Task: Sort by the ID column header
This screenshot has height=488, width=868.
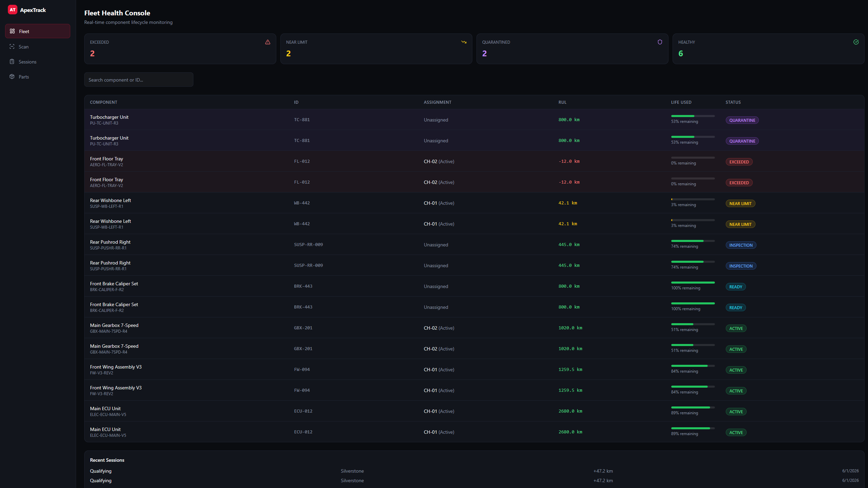Action: point(296,102)
